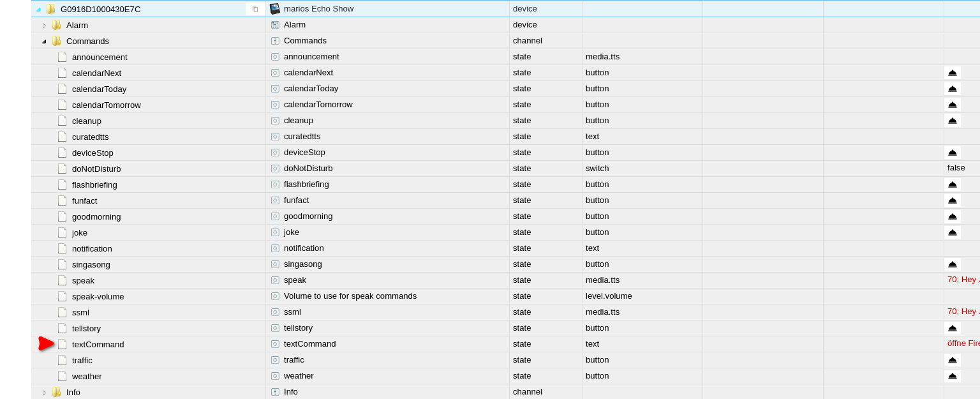Expand the Info channel folder

pyautogui.click(x=44, y=393)
